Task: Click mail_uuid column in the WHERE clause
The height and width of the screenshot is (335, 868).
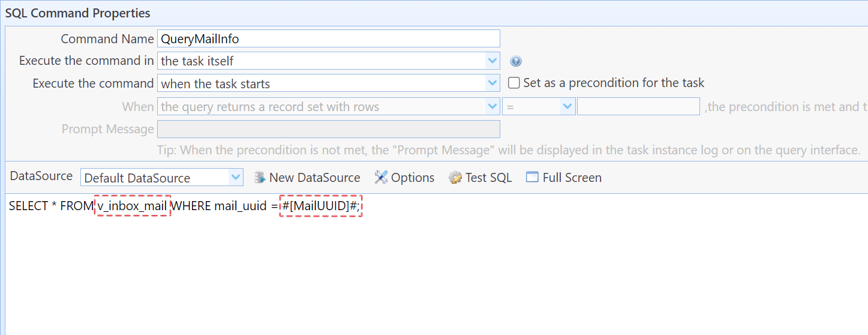Action: click(x=240, y=206)
